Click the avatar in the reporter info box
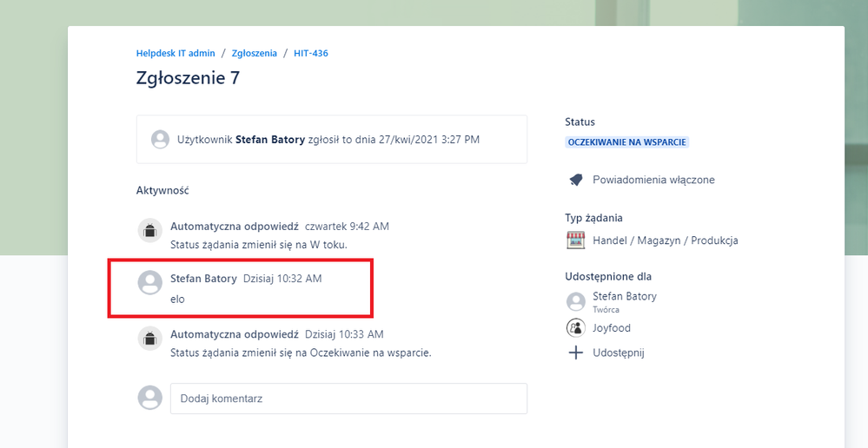Viewport: 868px width, 448px height. point(160,140)
